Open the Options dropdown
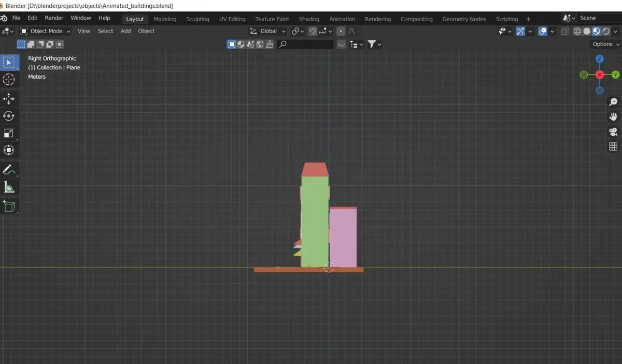 click(x=605, y=45)
